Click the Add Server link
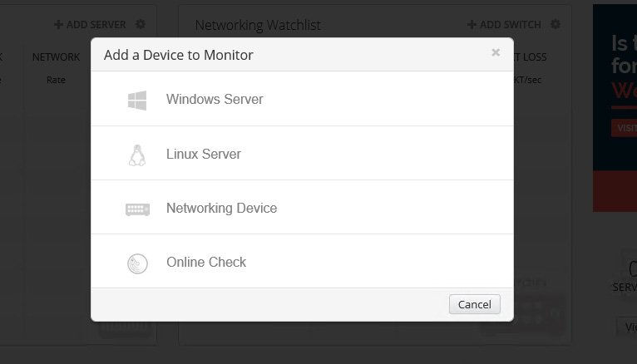Image resolution: width=637 pixels, height=364 pixels. point(90,25)
